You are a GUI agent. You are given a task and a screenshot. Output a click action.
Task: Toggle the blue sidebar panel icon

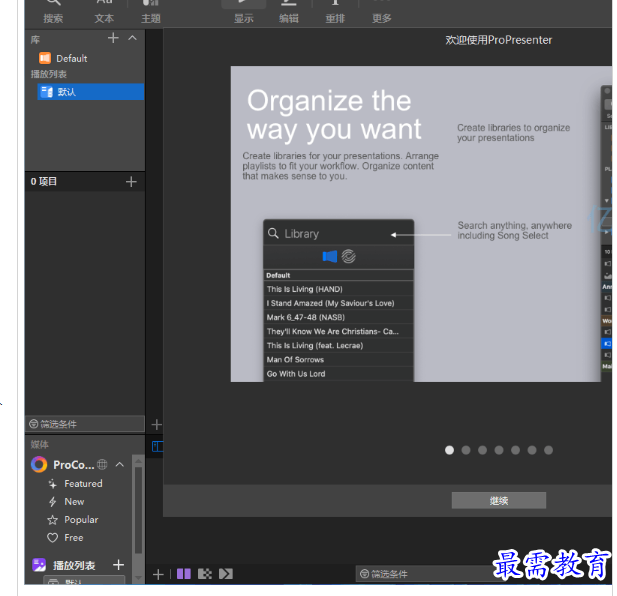[157, 446]
